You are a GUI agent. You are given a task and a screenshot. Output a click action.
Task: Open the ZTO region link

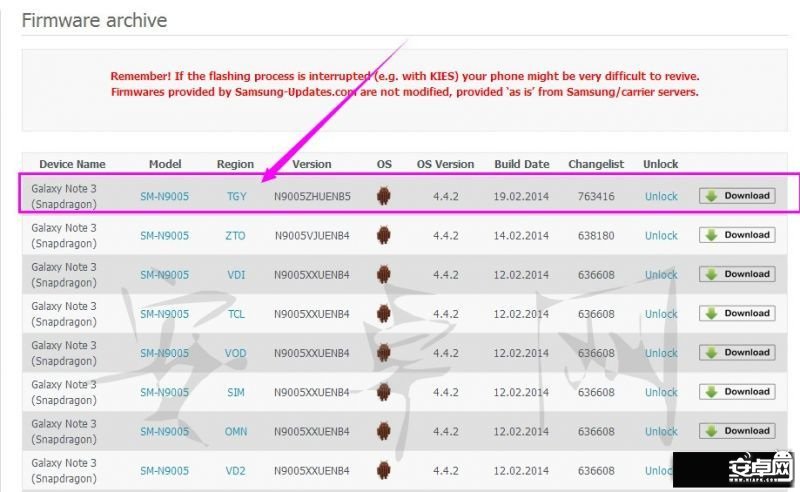236,236
